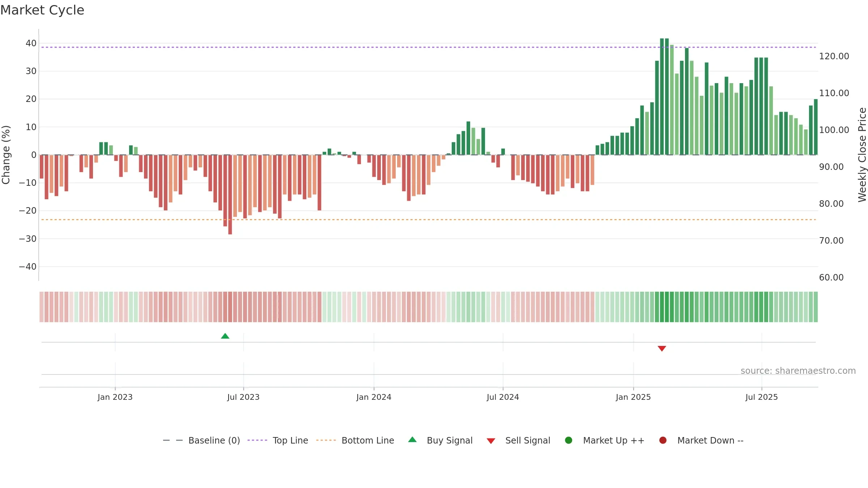868x488 pixels.
Task: Click the red Sell Signal triangle marker
Action: pyautogui.click(x=662, y=348)
